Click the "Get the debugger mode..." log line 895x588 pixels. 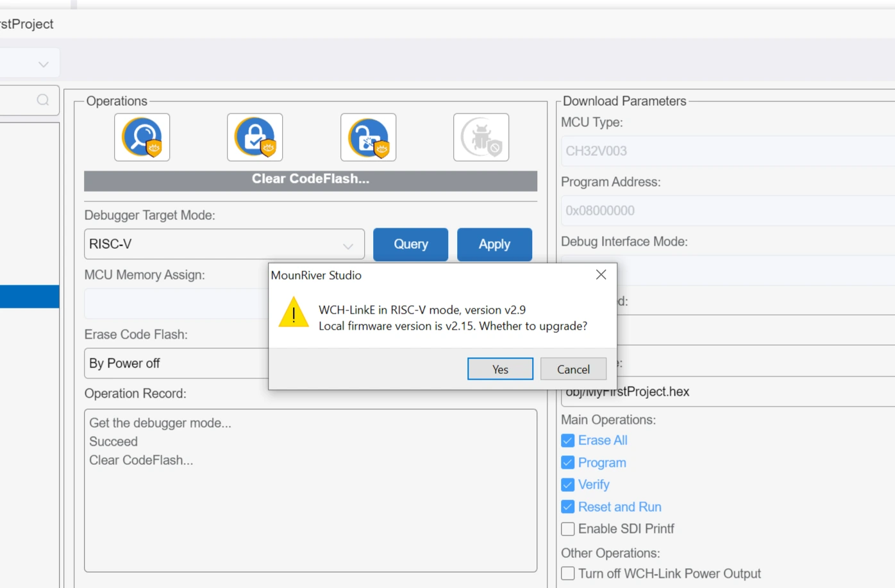point(160,423)
